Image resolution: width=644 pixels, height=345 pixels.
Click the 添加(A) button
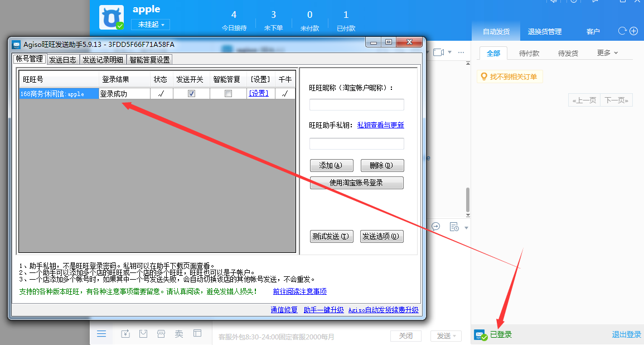(x=331, y=165)
